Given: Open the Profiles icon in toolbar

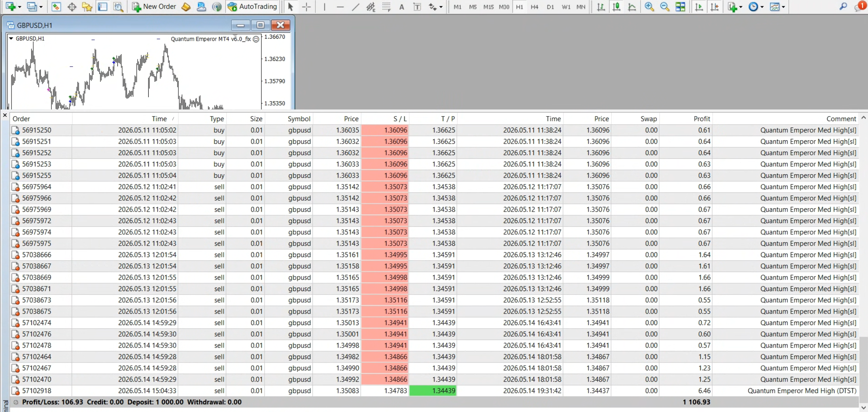Looking at the screenshot, I should 32,7.
